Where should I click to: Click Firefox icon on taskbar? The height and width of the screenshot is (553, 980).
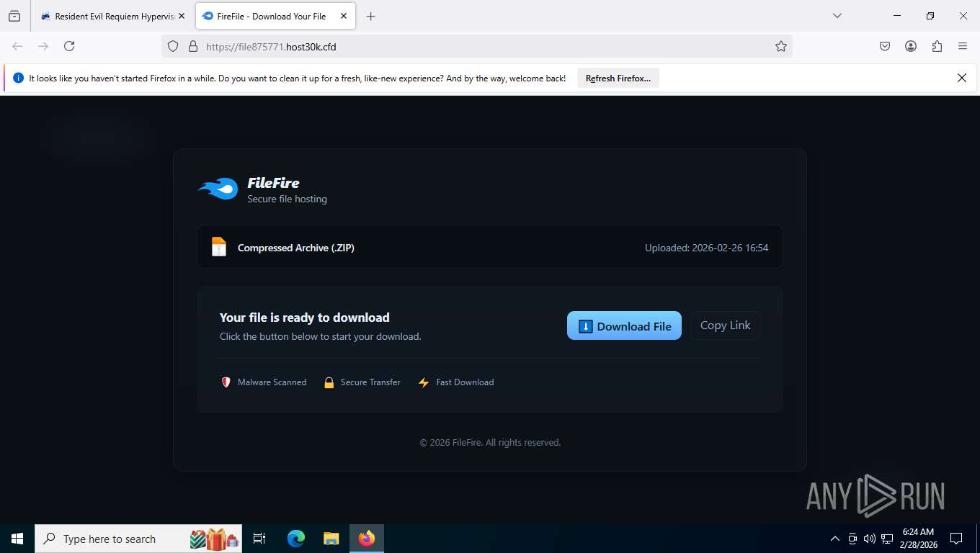[367, 539]
